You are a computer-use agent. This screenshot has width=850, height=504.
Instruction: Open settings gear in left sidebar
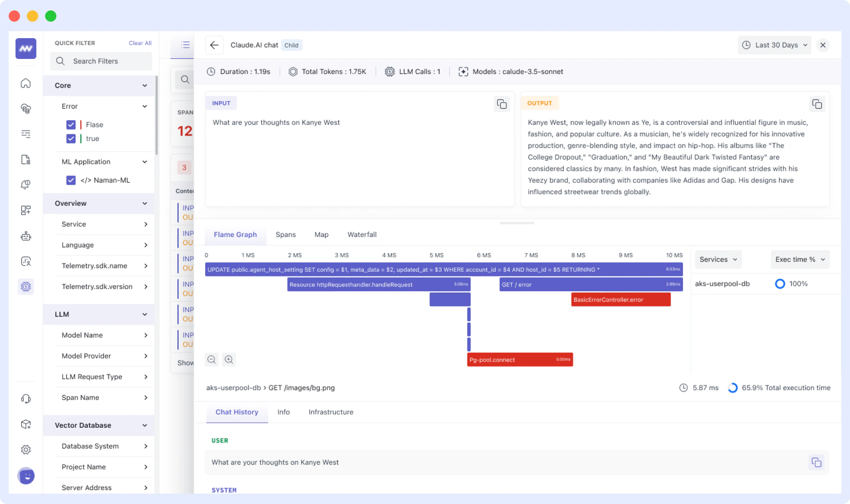coord(26,449)
